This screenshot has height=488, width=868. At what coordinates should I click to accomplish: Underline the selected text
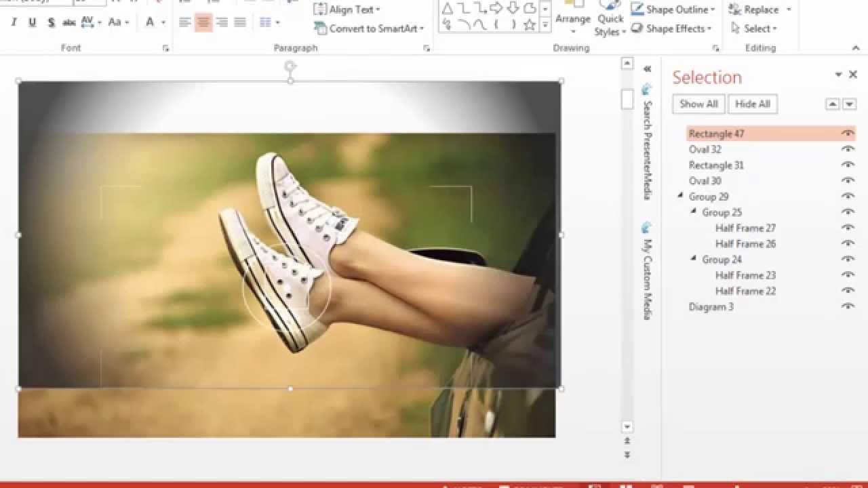[x=32, y=22]
